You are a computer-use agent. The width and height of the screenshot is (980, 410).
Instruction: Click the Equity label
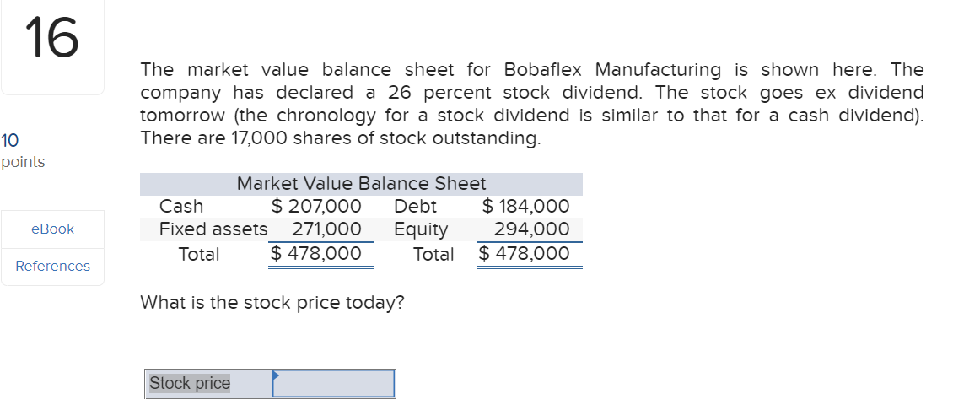[421, 229]
